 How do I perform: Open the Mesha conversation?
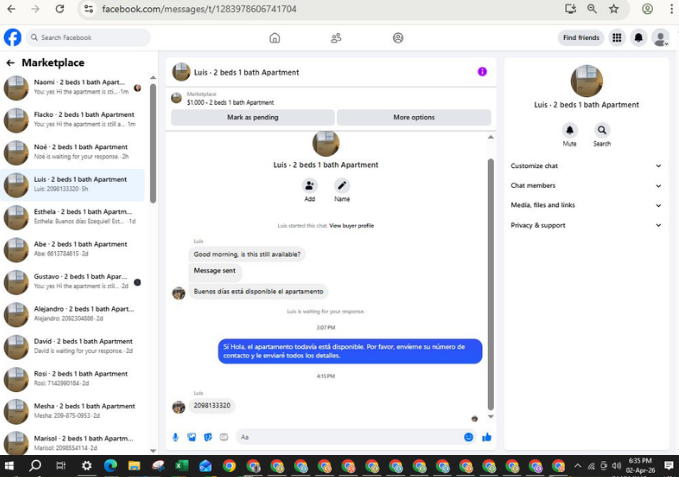[x=73, y=412]
